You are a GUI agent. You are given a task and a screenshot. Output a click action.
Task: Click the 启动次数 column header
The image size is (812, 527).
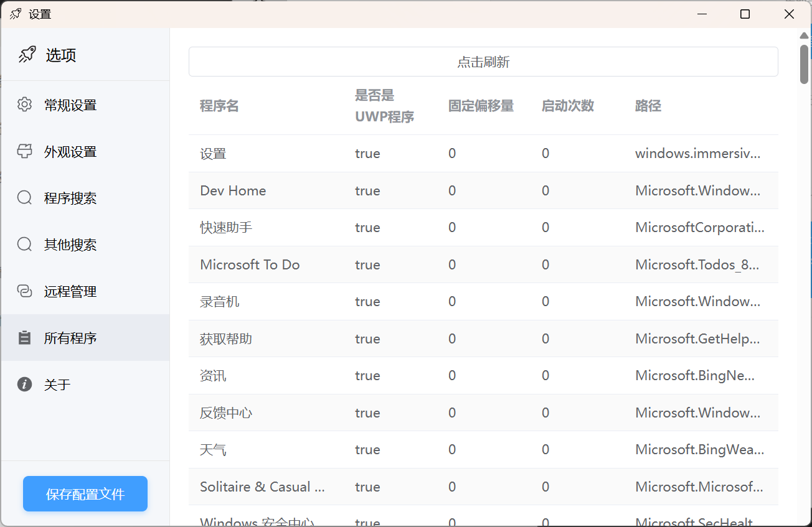click(x=567, y=106)
